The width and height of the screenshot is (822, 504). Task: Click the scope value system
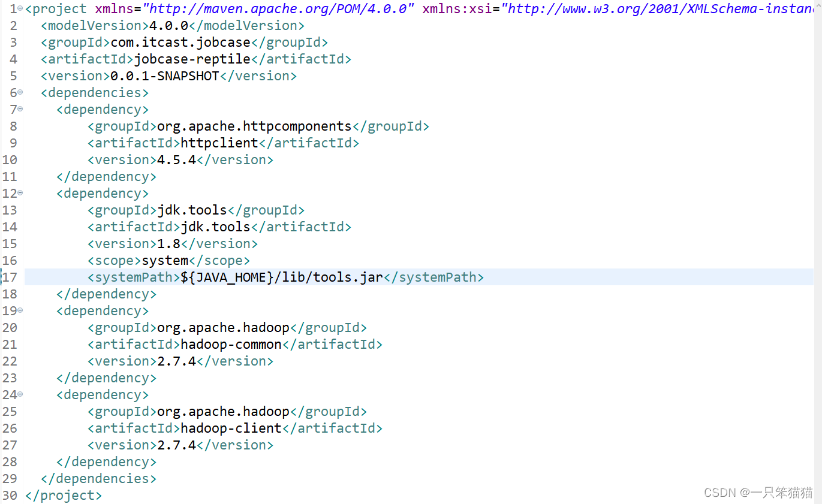click(165, 261)
